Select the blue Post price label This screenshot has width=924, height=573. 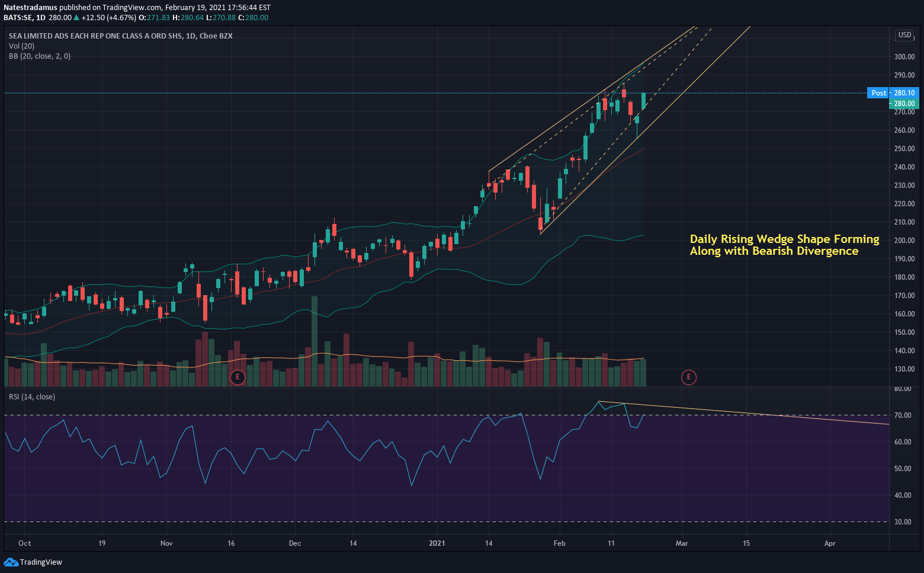pos(878,93)
